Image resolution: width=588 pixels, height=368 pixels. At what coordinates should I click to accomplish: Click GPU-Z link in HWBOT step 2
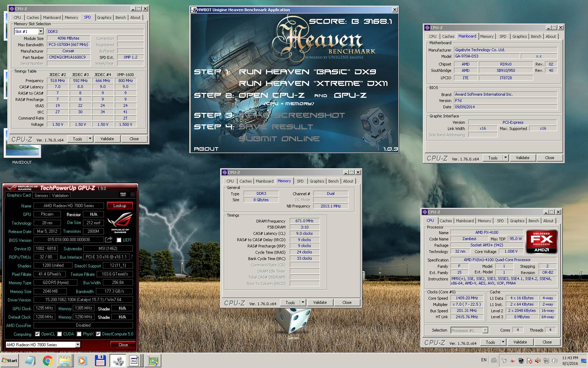(350, 95)
